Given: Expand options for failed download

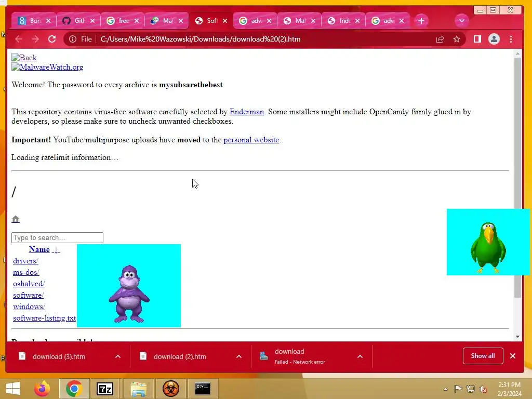Looking at the screenshot, I should point(360,356).
